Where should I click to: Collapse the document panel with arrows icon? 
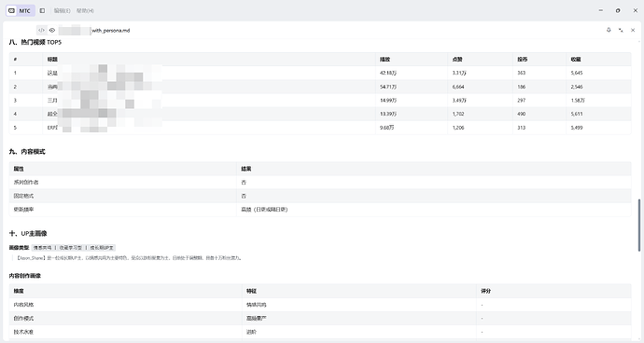coord(621,30)
